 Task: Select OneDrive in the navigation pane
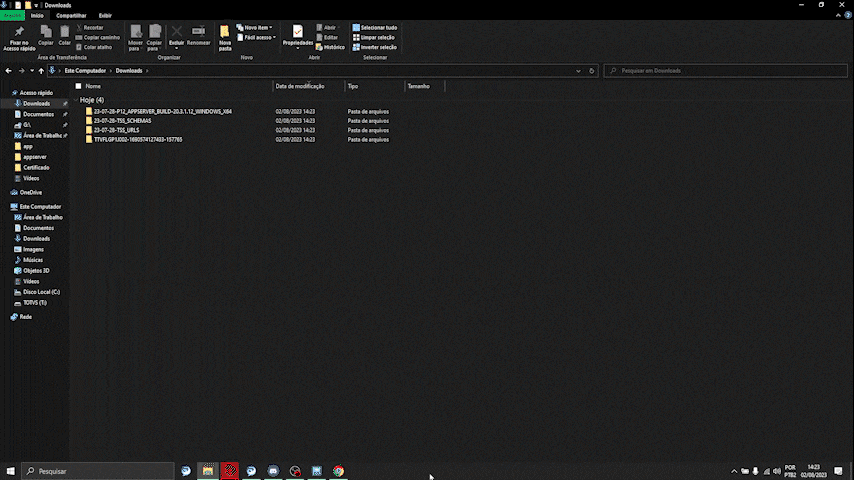[x=30, y=192]
